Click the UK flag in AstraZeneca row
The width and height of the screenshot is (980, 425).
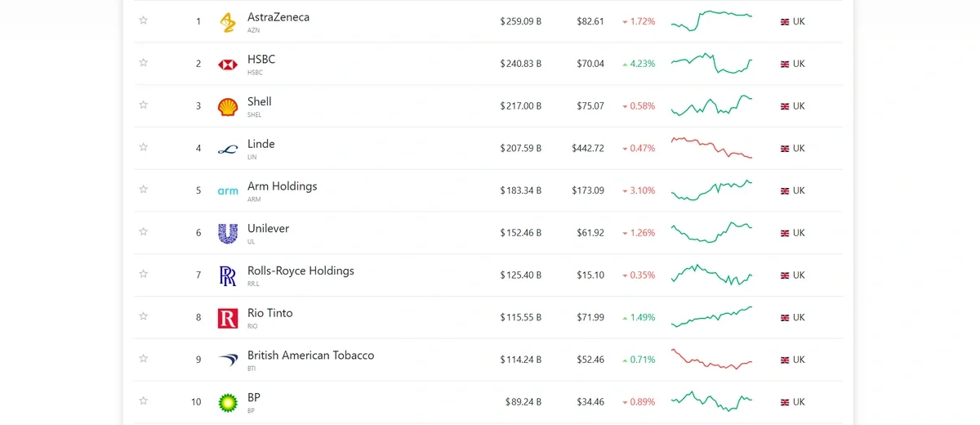(x=785, y=22)
